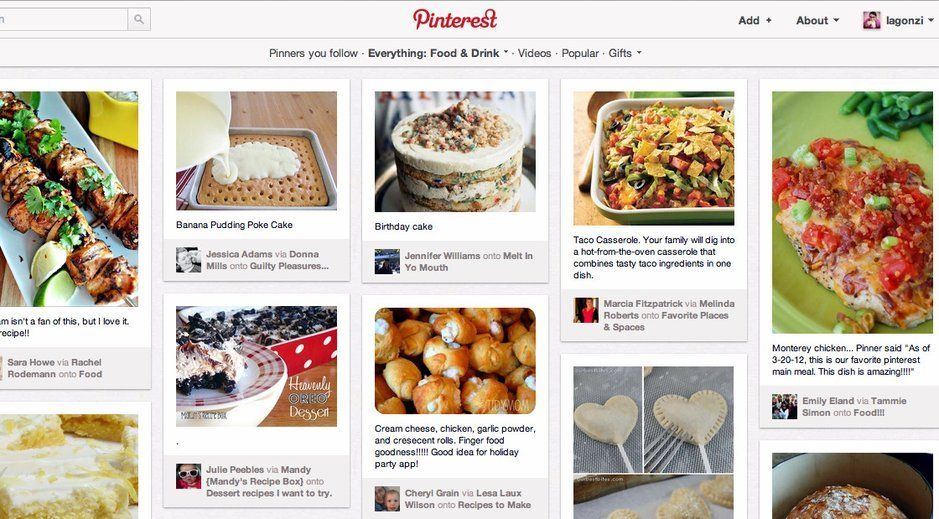This screenshot has height=519, width=939.
Task: Click Cheryl Grain's avatar image
Action: 387,499
